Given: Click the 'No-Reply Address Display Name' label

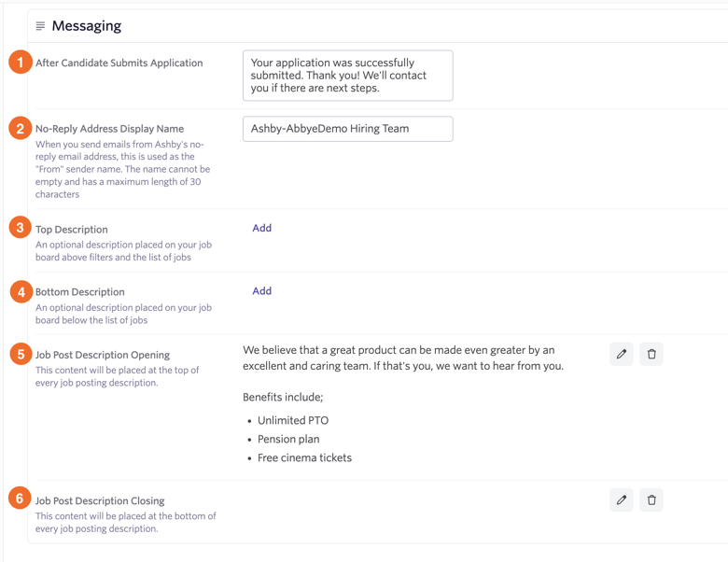Looking at the screenshot, I should [x=109, y=129].
